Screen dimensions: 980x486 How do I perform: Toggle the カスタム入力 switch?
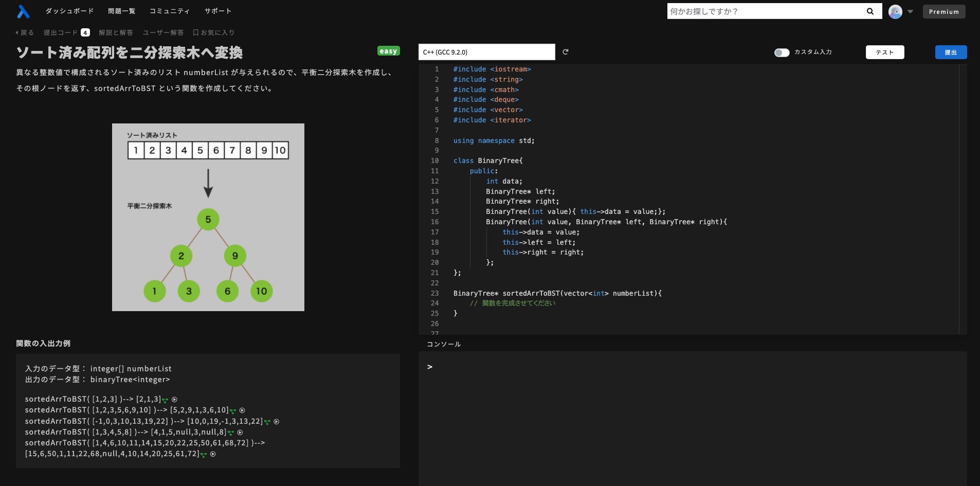[782, 52]
